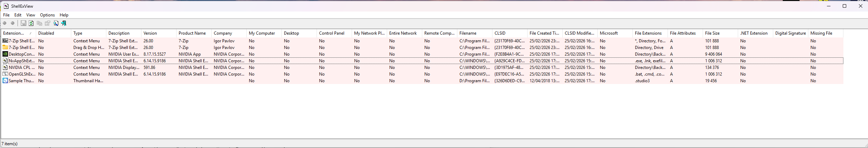Image resolution: width=868 pixels, height=148 pixels.
Task: Click the File Size column header
Action: coord(721,33)
